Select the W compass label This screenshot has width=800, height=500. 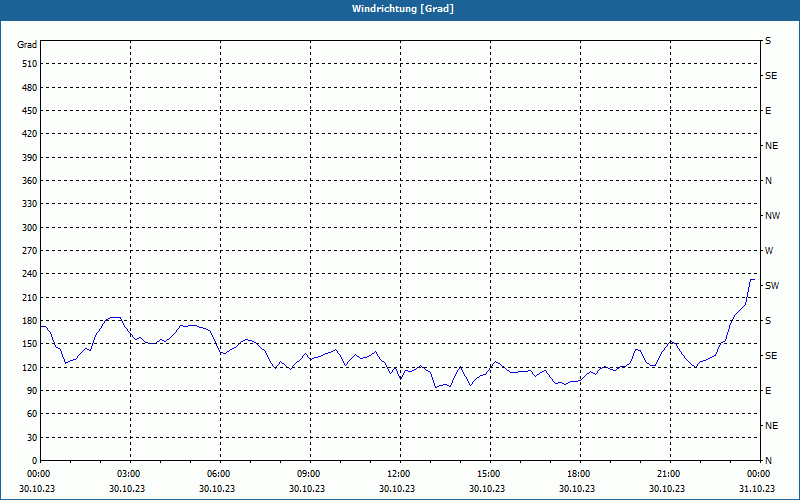point(769,251)
